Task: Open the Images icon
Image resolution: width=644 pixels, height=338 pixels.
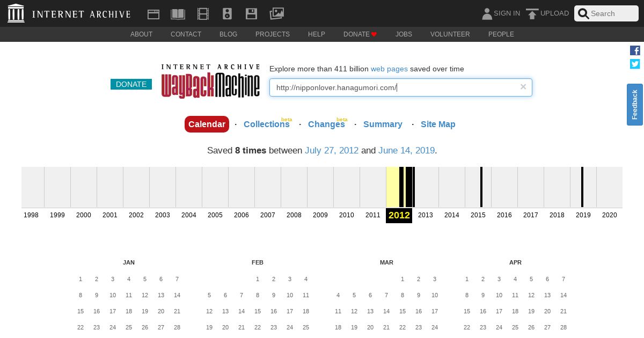Action: [x=276, y=13]
